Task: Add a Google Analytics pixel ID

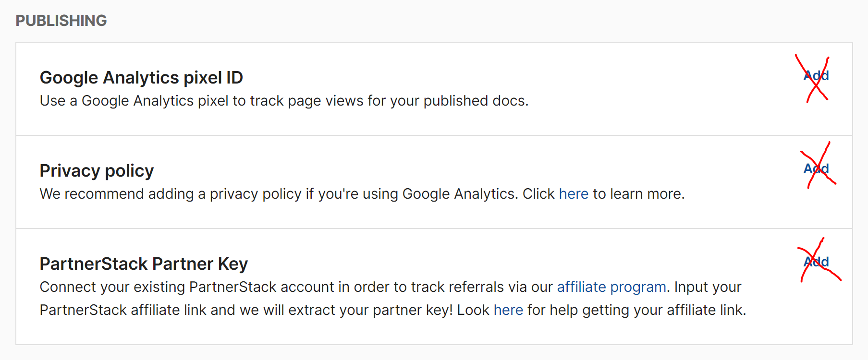Action: tap(816, 76)
